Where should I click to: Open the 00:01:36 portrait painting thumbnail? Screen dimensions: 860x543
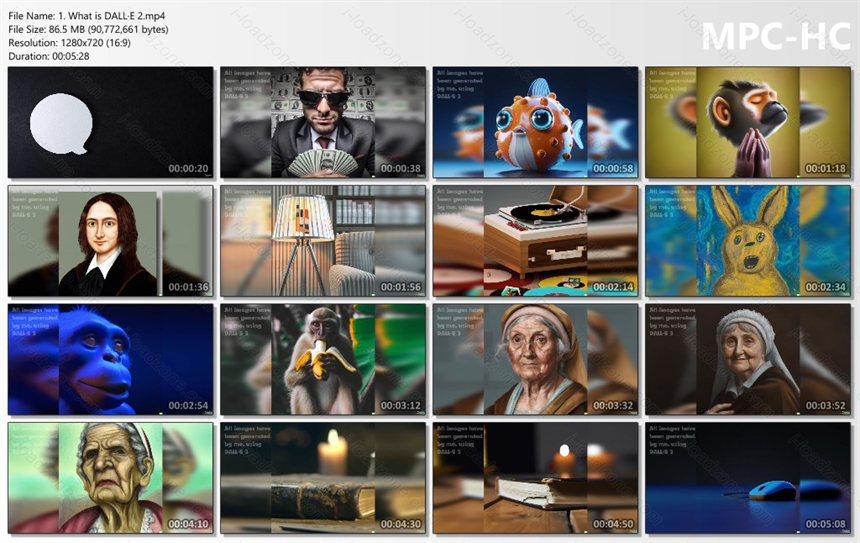click(110, 241)
